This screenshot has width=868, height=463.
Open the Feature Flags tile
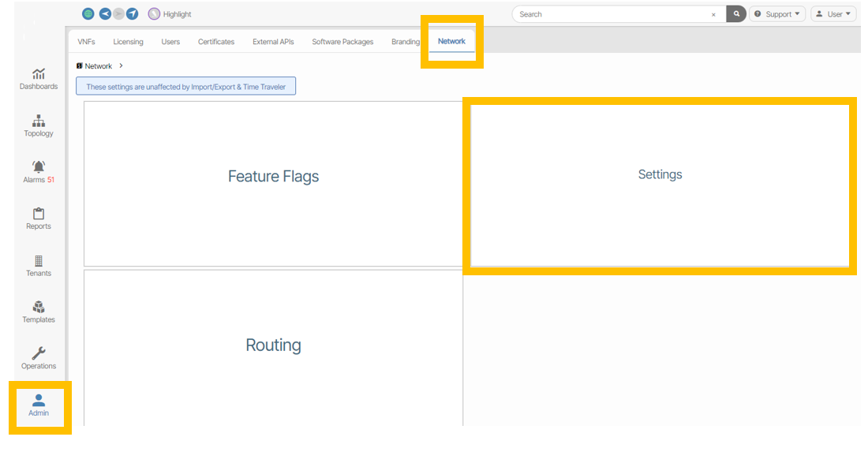click(273, 177)
